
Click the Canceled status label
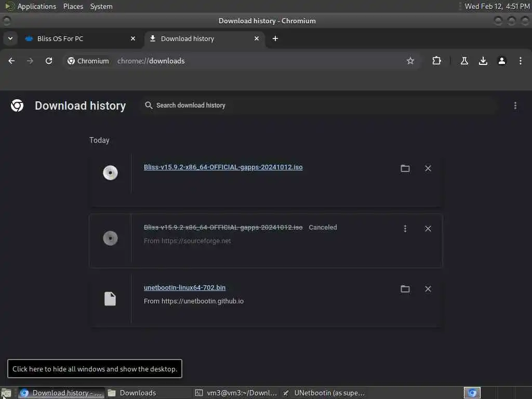pyautogui.click(x=323, y=228)
